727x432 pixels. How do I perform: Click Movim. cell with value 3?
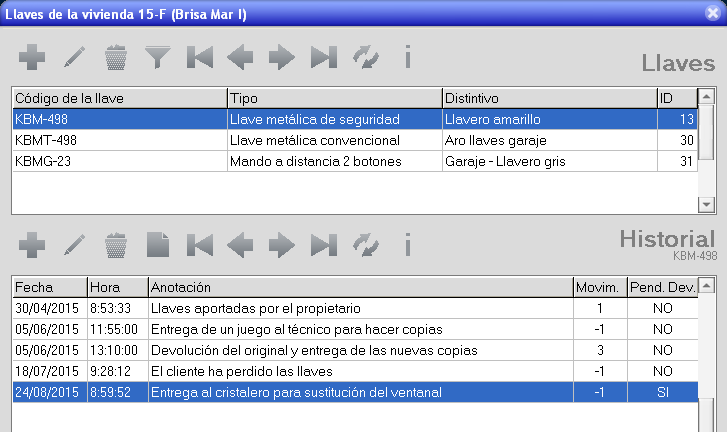pos(600,350)
